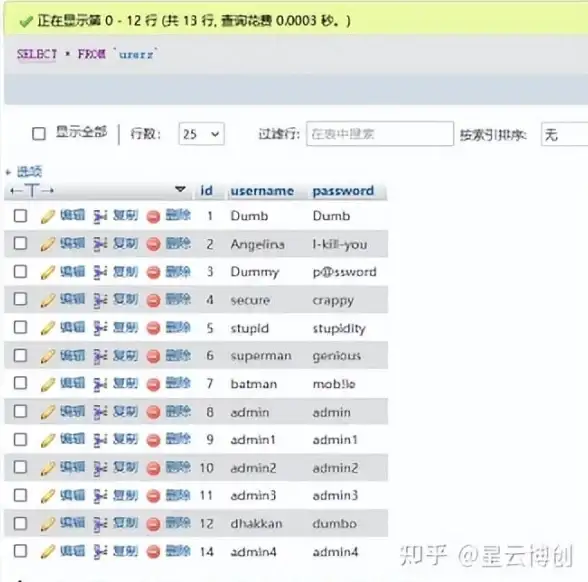Click the copy icon for stupid row
588x582 pixels.
[x=100, y=328]
